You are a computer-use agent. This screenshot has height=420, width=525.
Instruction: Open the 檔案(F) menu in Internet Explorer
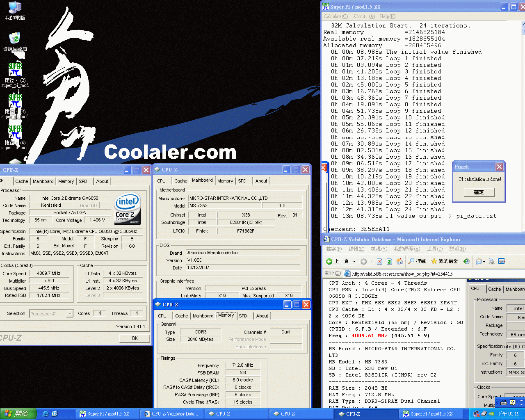(334, 249)
